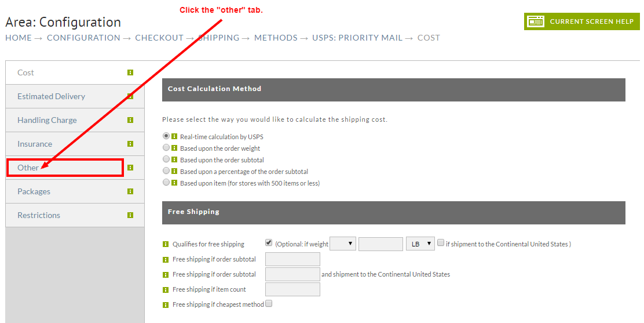
Task: Open the Other tab
Action: pyautogui.click(x=28, y=168)
